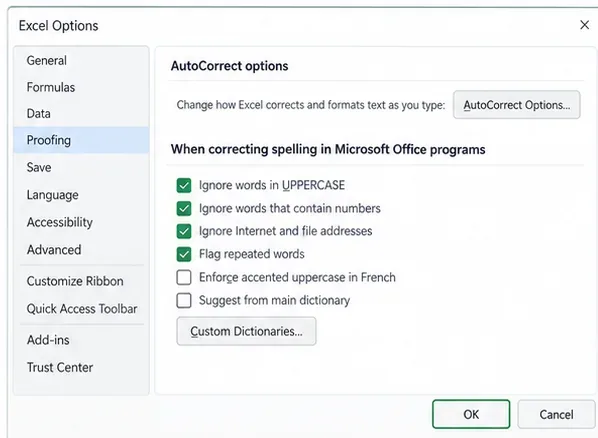
Task: Close Excel Options with the X icon
Action: tap(584, 25)
